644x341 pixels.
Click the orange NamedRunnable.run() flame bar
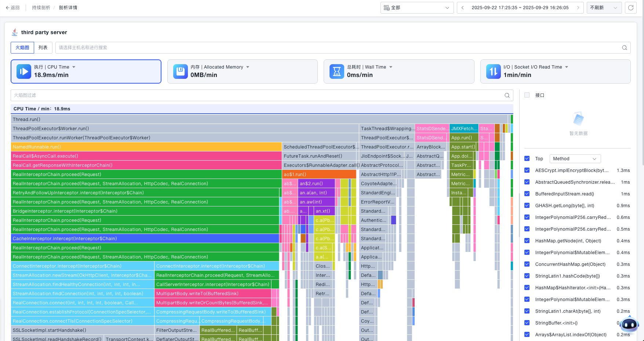pos(146,147)
